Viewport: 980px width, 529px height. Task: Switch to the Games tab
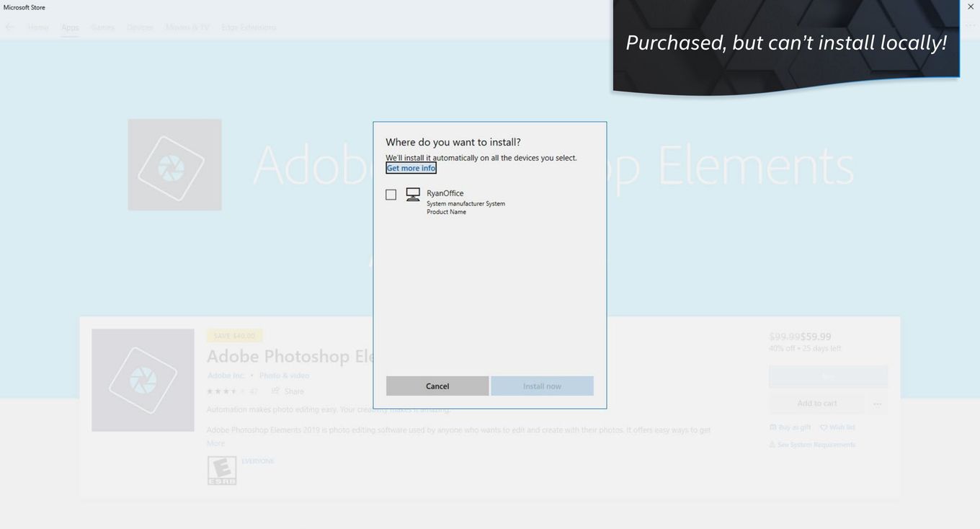pyautogui.click(x=102, y=27)
